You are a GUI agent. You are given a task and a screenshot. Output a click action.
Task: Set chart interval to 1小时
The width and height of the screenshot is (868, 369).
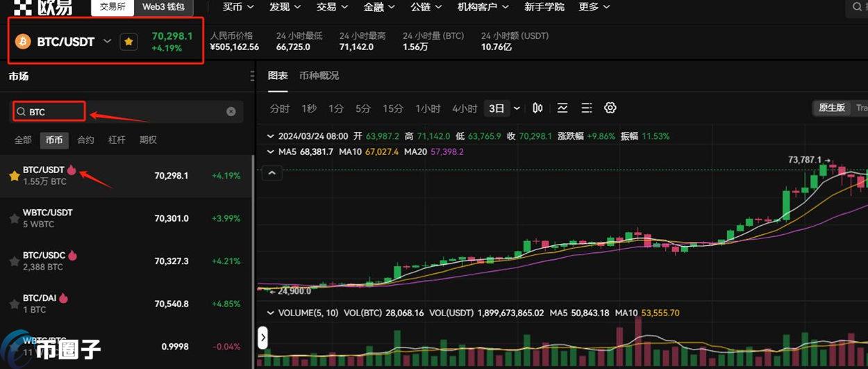(428, 108)
